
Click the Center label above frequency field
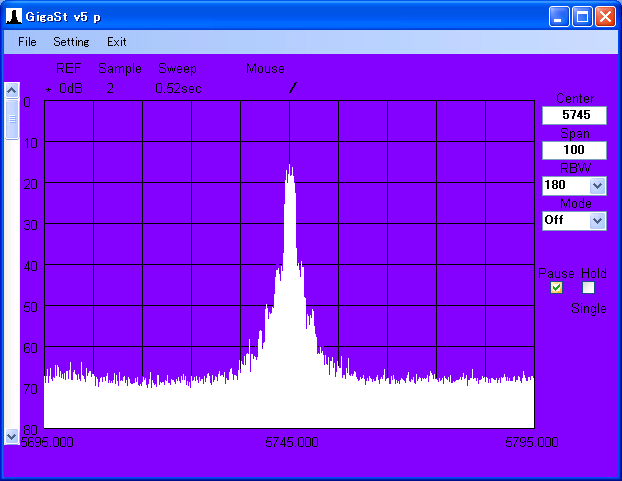coord(575,98)
